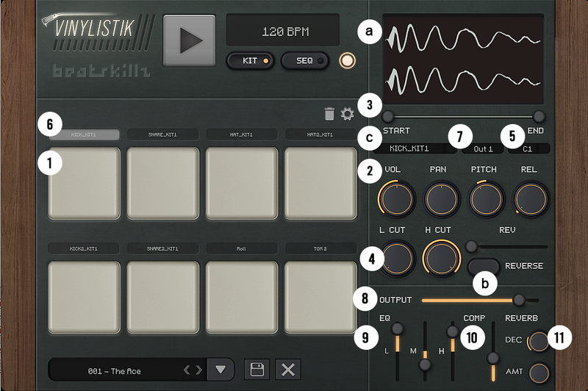Open settings with the gear icon

point(347,113)
